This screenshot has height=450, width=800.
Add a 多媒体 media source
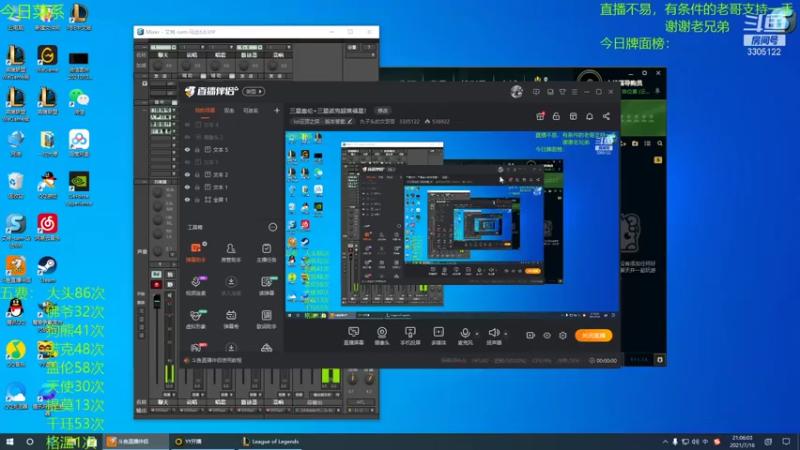[438, 336]
